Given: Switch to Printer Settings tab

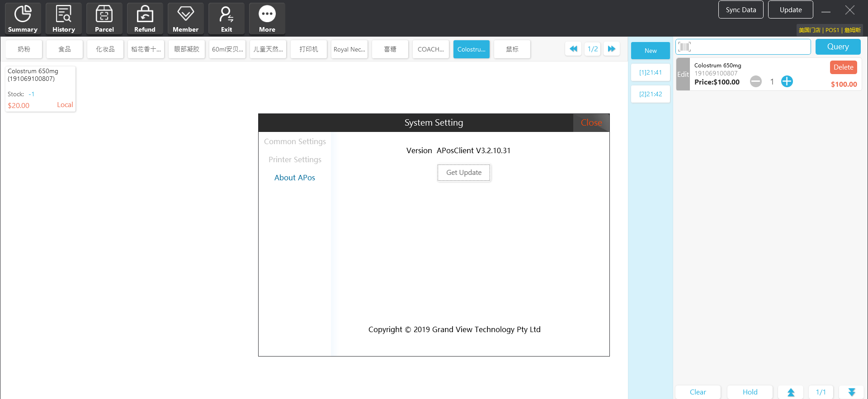Looking at the screenshot, I should coord(295,160).
